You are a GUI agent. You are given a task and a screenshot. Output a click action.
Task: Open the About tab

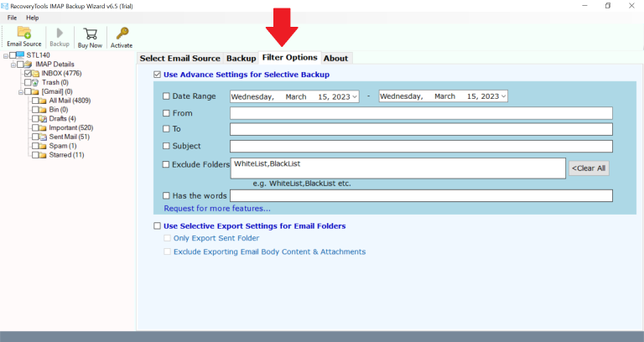click(335, 58)
